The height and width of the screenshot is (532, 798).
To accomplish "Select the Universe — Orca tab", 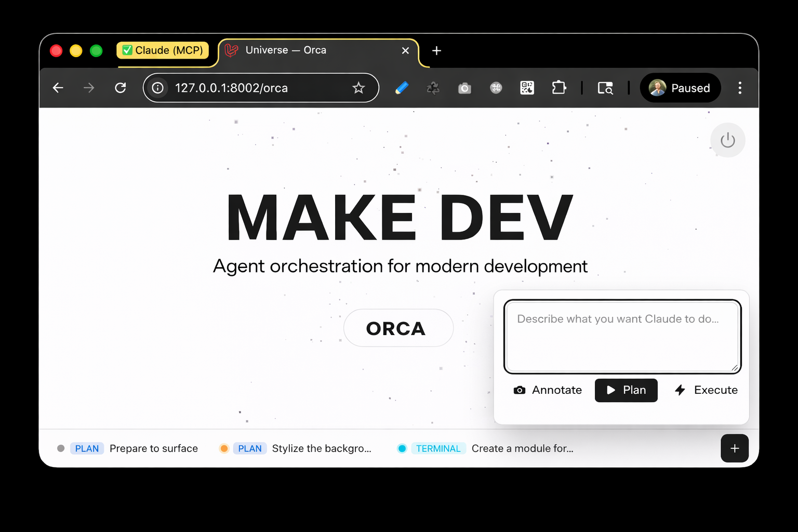I will click(x=285, y=50).
